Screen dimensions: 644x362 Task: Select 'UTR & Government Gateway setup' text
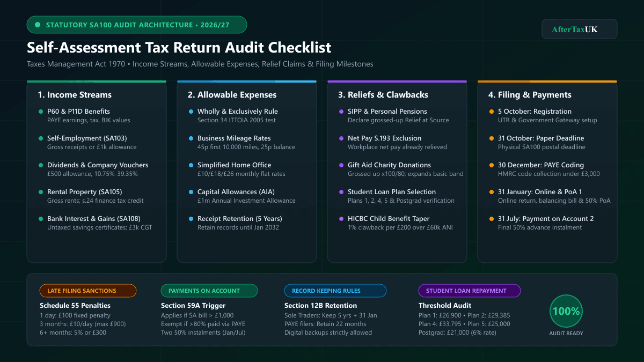547,120
